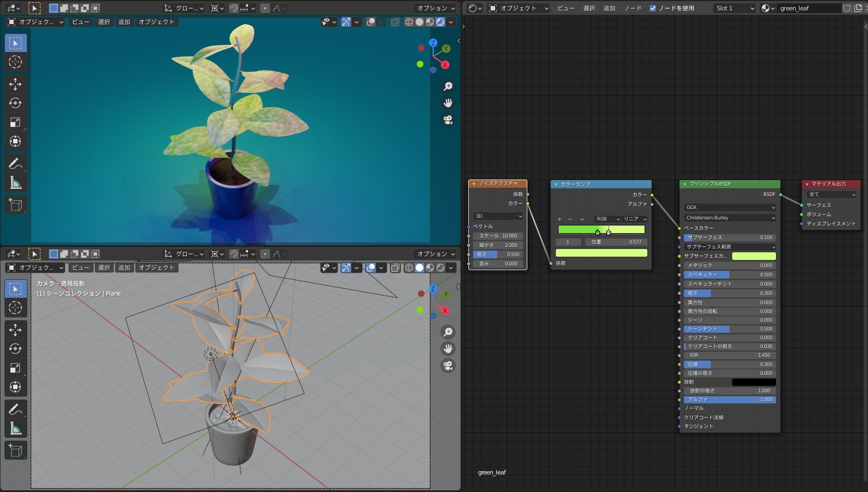Click スケール 10.000 field in Noise Texture
This screenshot has height=492, width=868.
pyautogui.click(x=498, y=236)
